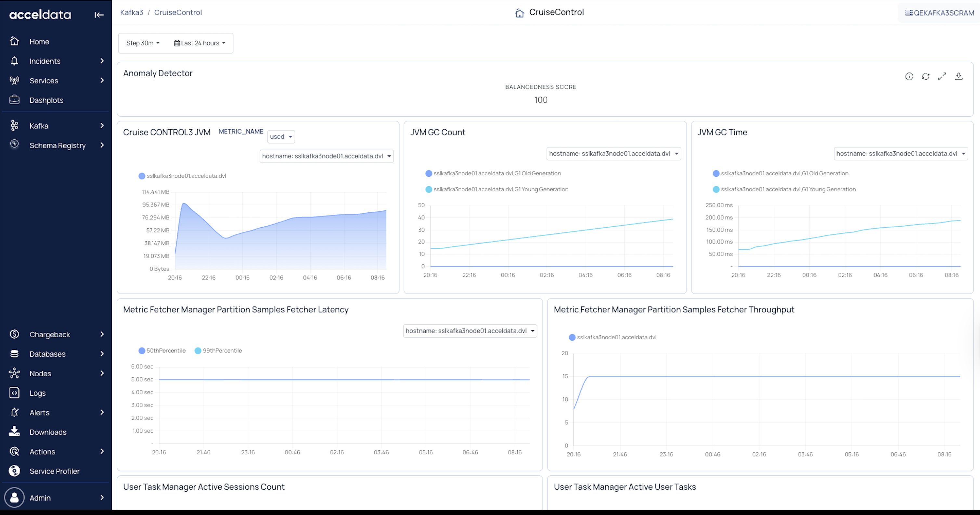
Task: Open METRIC_NAME 'used' dropdown
Action: (x=281, y=136)
